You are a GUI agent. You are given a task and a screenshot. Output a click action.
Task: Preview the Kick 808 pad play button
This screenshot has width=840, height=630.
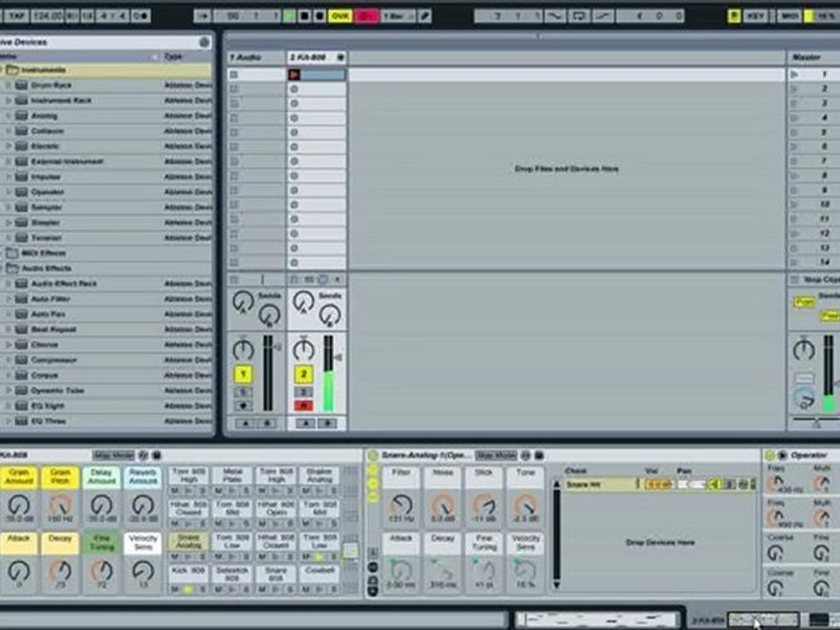[189, 589]
